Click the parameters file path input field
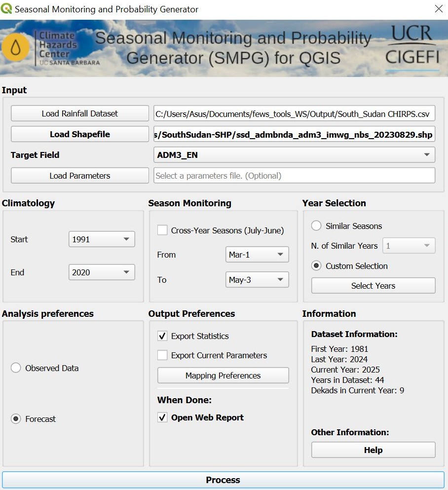The image size is (448, 490). [294, 176]
